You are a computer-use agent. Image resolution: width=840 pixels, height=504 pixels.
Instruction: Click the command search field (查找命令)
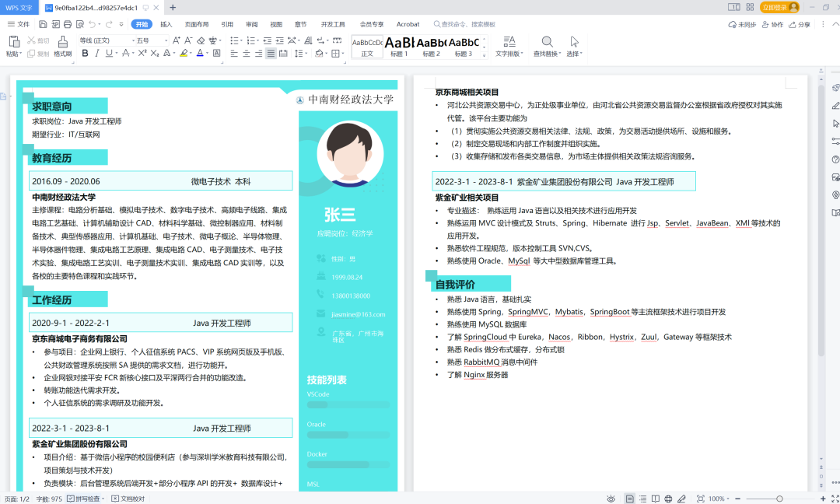(x=465, y=24)
